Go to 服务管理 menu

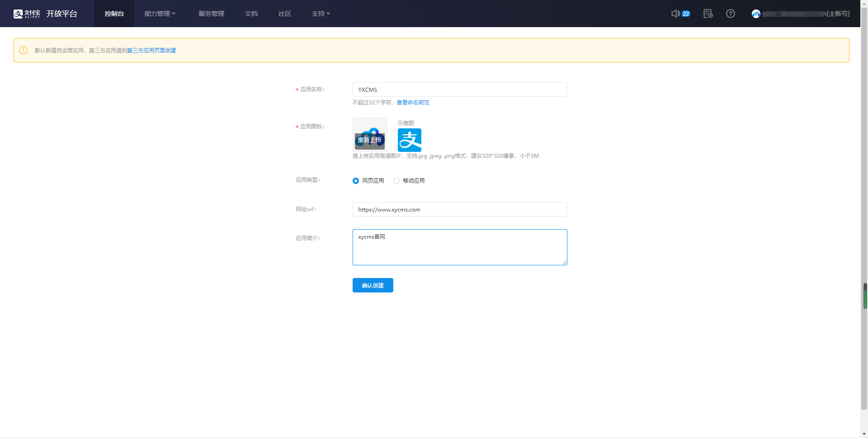pos(212,14)
